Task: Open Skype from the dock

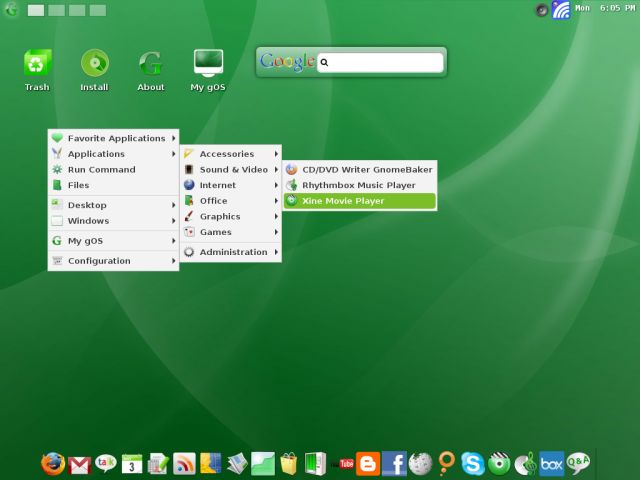Action: (473, 463)
